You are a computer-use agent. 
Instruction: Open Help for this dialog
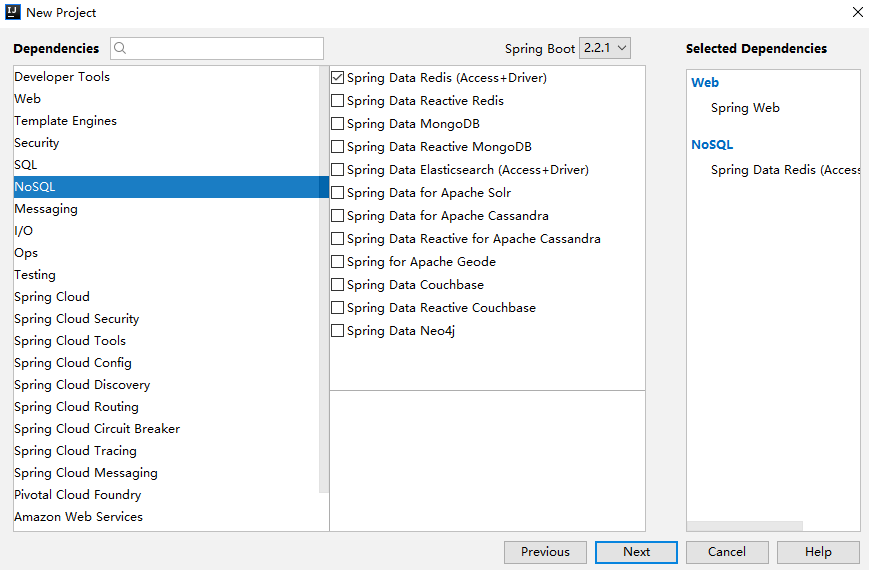[818, 552]
